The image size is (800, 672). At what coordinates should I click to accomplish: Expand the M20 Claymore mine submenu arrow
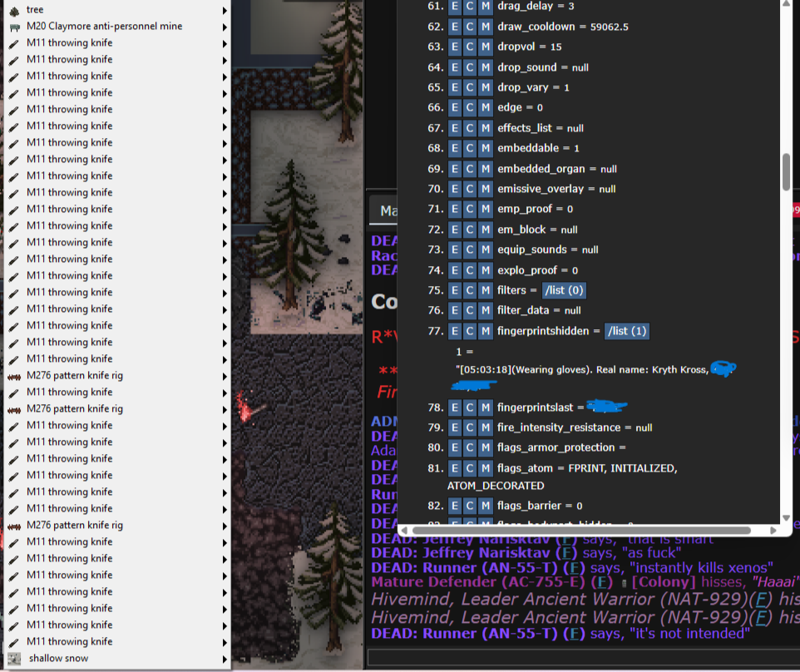coord(225,27)
